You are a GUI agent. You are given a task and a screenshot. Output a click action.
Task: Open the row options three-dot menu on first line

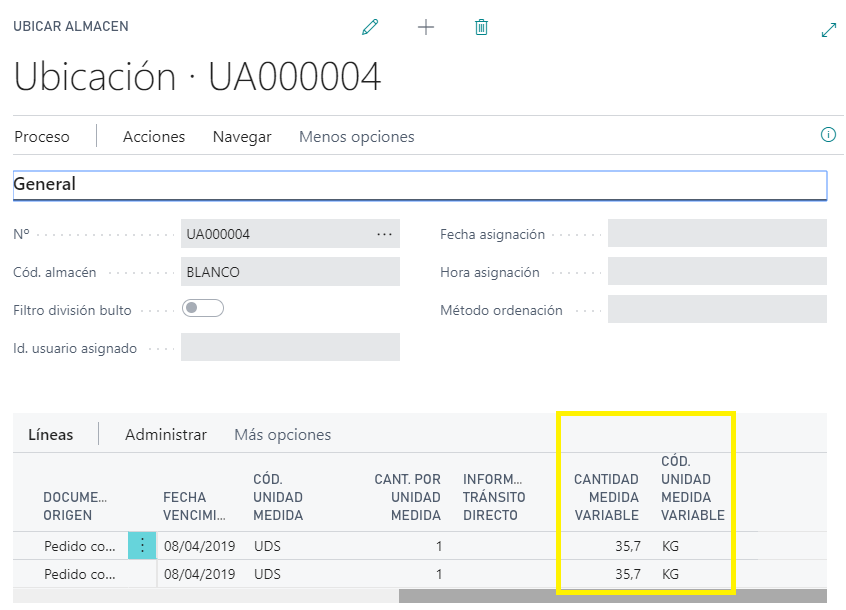142,546
